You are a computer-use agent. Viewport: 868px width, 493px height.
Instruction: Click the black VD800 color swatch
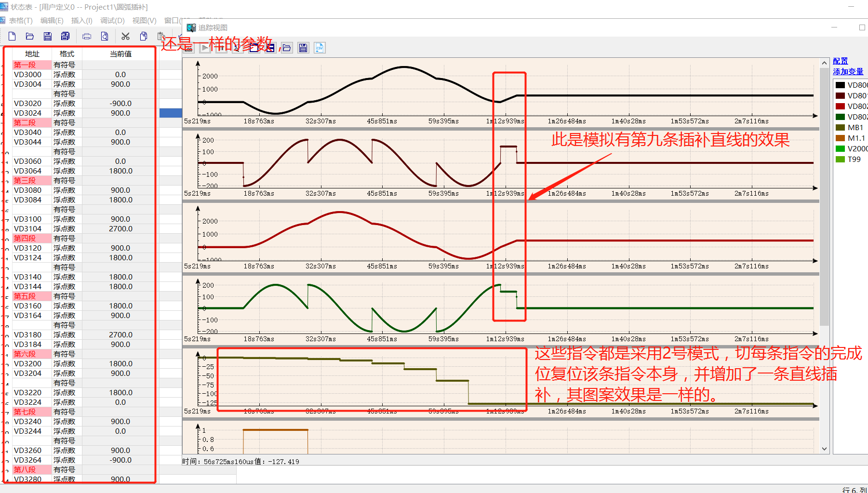pyautogui.click(x=840, y=85)
